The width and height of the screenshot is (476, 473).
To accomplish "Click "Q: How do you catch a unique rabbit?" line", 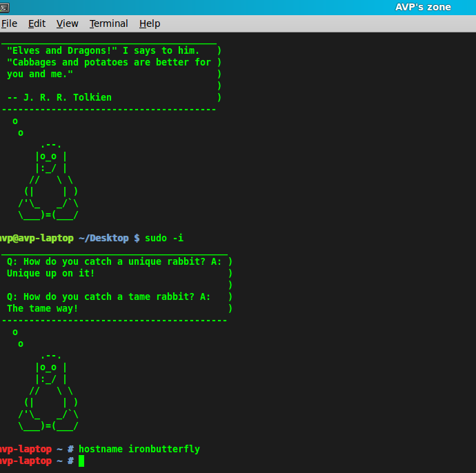I will [114, 261].
